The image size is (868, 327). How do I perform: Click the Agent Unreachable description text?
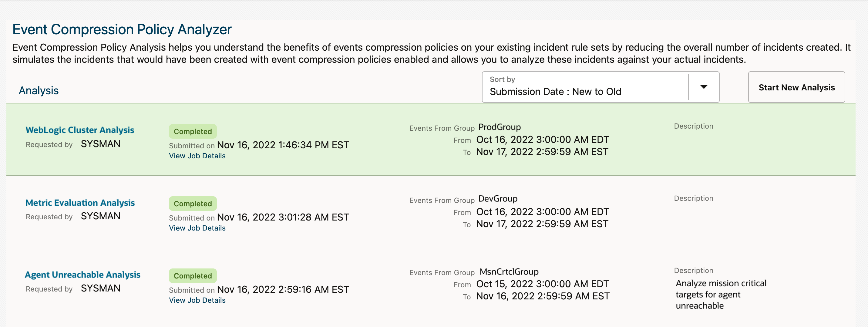721,294
